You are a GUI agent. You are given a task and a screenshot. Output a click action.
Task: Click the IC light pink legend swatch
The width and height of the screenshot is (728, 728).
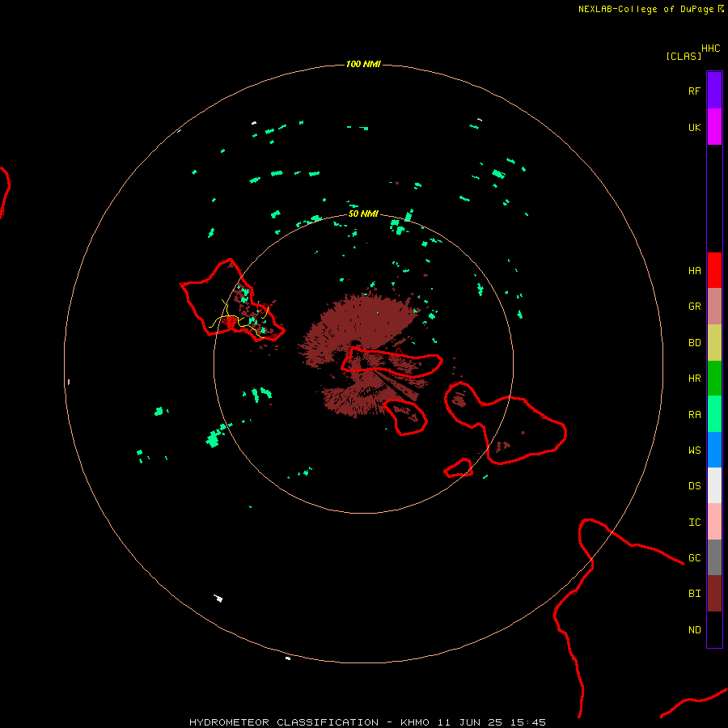[x=714, y=522]
